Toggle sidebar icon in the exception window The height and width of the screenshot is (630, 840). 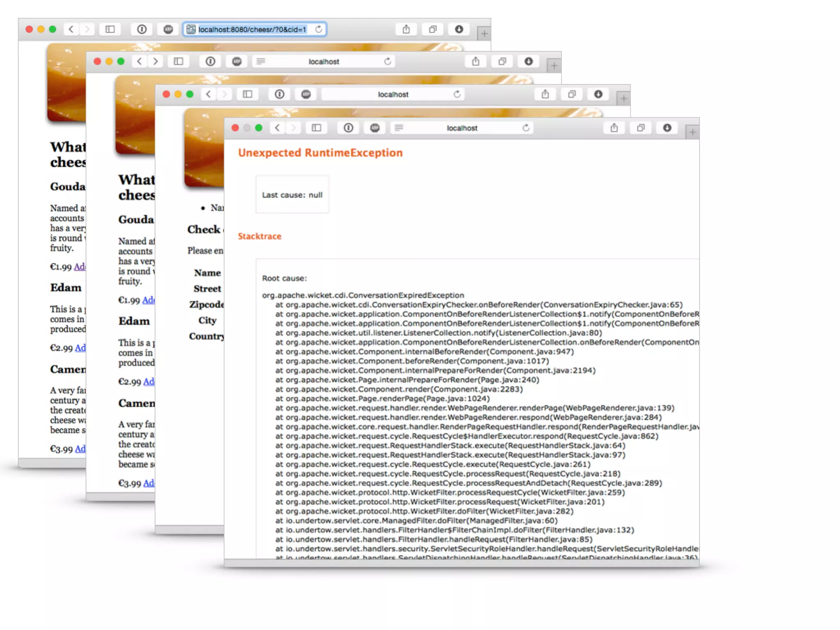point(316,128)
